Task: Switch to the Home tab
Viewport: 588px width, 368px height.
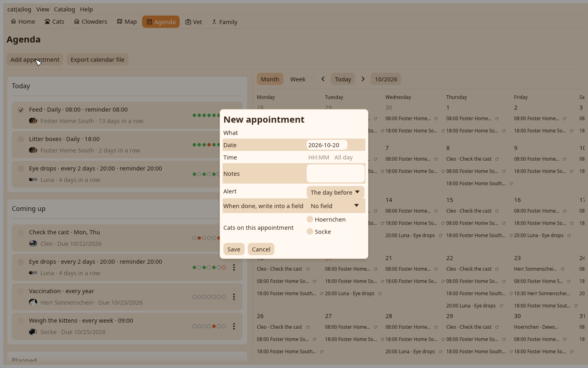Action: point(23,22)
